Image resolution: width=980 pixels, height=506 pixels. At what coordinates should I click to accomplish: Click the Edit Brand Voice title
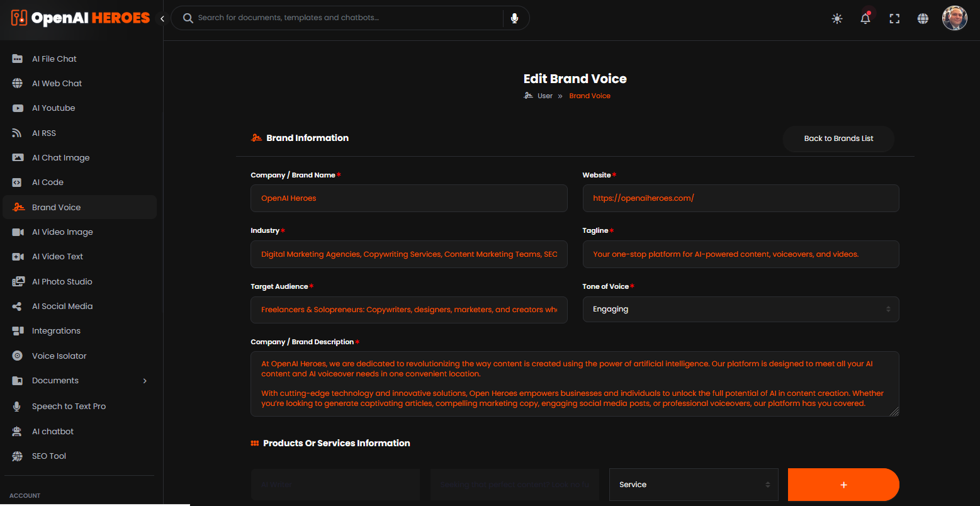tap(575, 79)
